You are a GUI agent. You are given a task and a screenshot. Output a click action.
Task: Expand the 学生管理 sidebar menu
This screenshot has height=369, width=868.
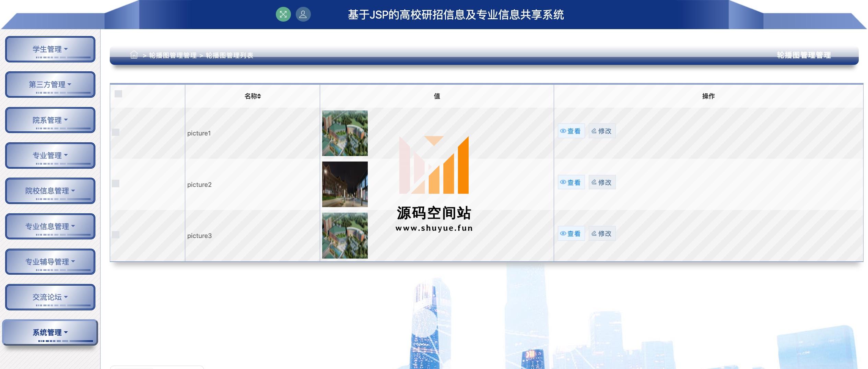pyautogui.click(x=50, y=49)
